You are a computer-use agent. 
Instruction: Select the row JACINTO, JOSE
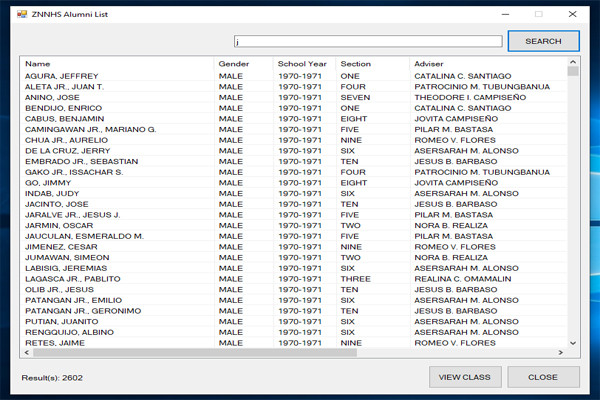[294, 205]
